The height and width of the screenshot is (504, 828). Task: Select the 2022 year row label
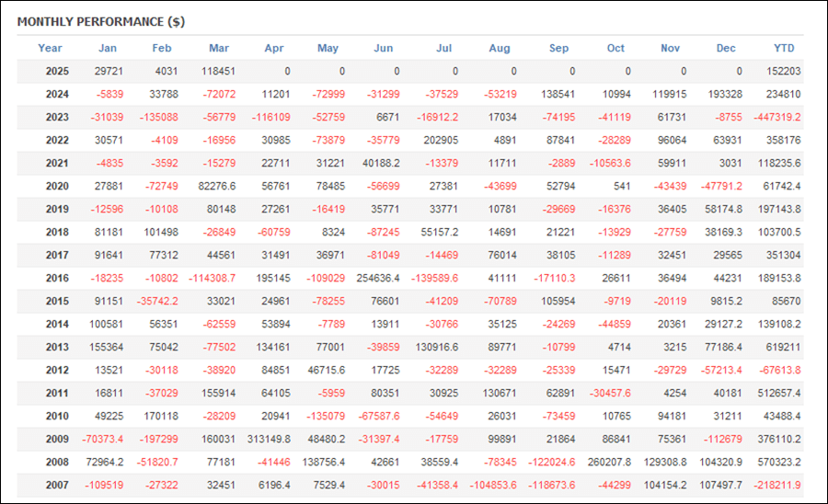click(x=57, y=141)
